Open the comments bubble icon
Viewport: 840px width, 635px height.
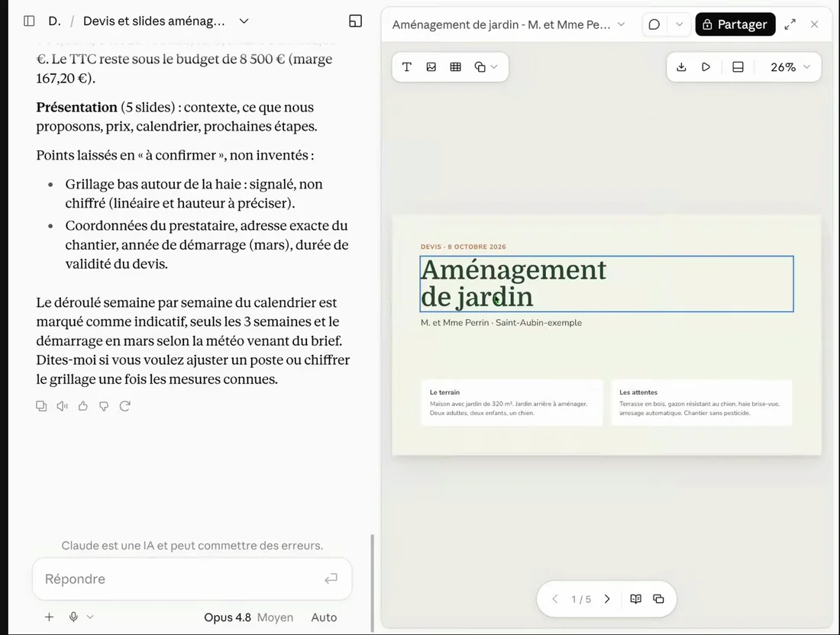point(654,24)
